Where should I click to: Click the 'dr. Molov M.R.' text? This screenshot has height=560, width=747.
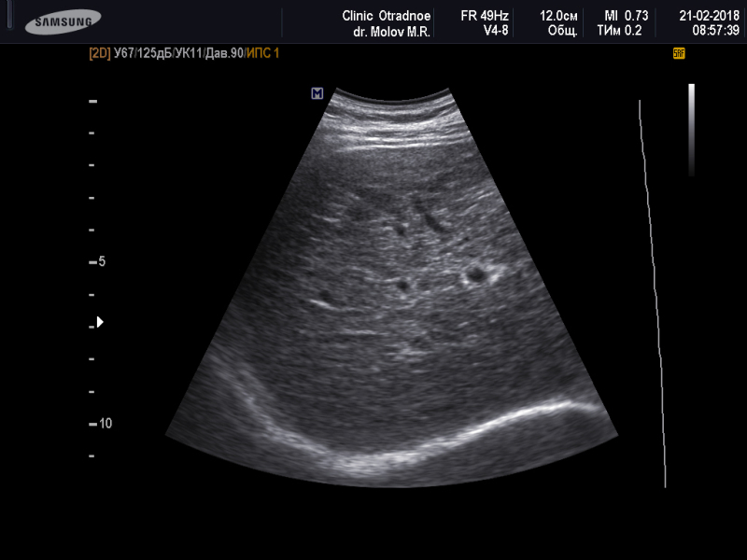pyautogui.click(x=391, y=32)
